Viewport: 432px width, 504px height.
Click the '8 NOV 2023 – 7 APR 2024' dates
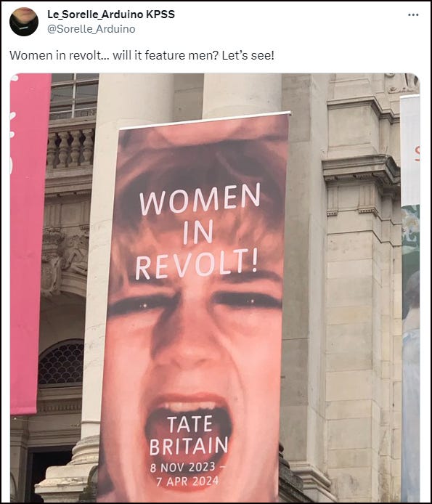click(x=187, y=474)
